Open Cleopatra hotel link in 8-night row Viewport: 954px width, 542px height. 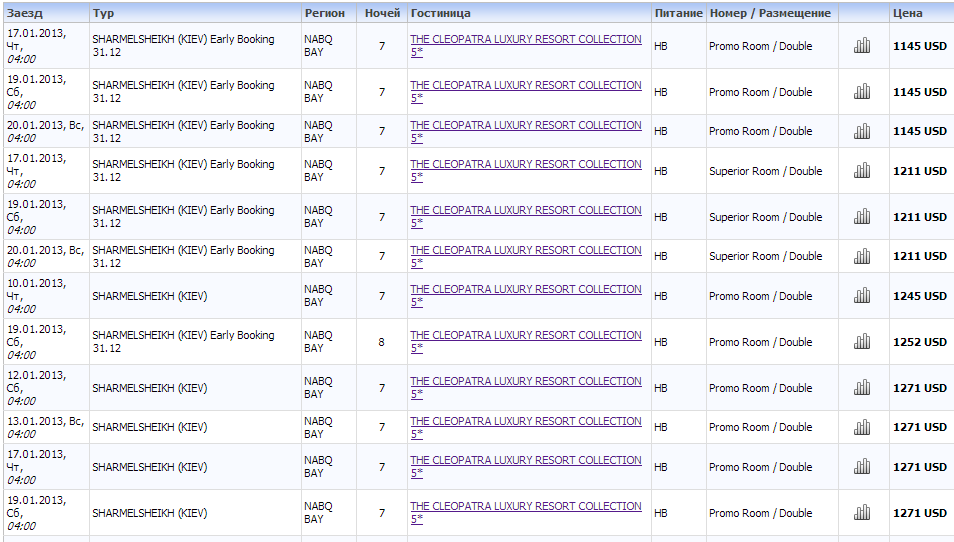click(x=525, y=336)
